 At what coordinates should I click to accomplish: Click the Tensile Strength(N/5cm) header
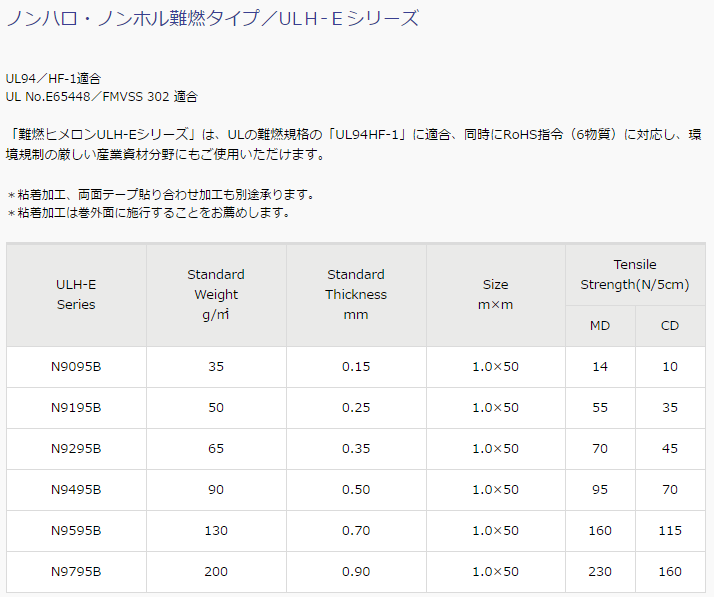[635, 274]
